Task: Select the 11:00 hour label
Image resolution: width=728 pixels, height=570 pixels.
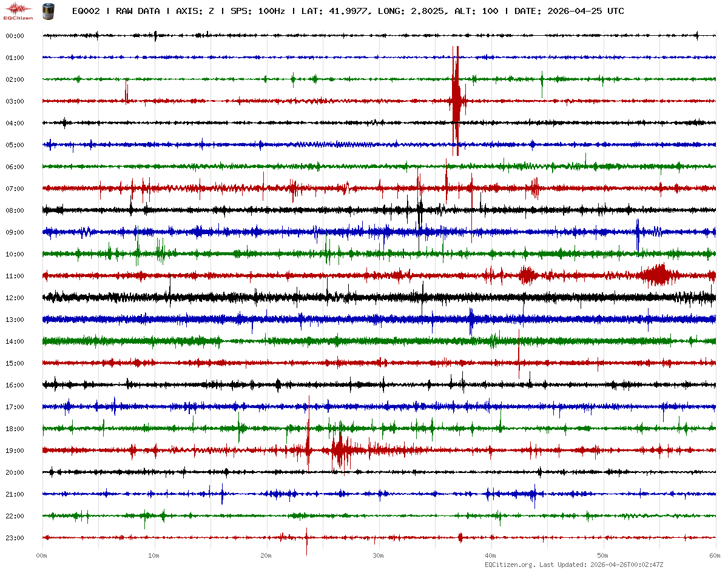Action: (x=15, y=276)
